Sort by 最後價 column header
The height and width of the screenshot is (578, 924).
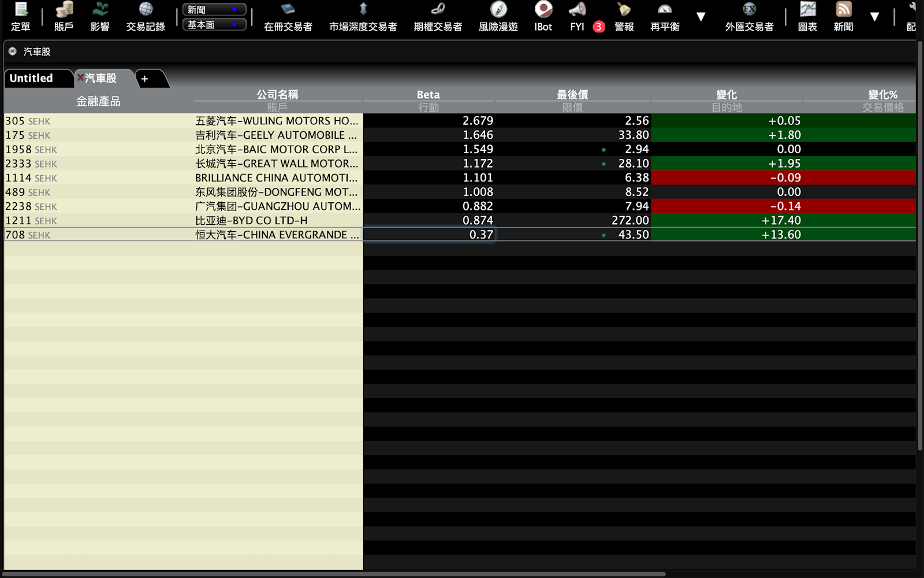572,94
